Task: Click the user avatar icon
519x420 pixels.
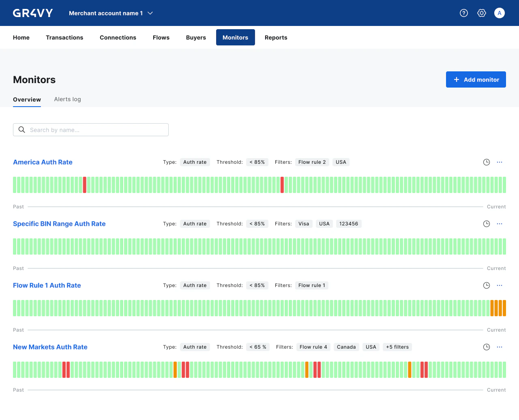Action: (500, 13)
